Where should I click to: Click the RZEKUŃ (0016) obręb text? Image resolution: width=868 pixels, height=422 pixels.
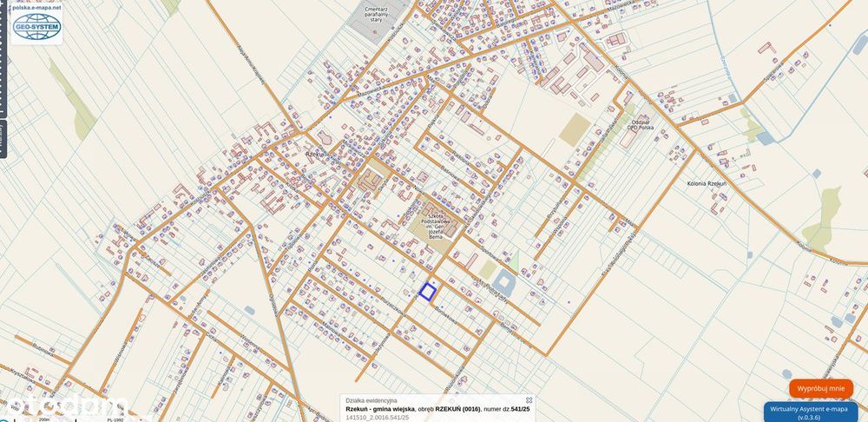pos(458,409)
